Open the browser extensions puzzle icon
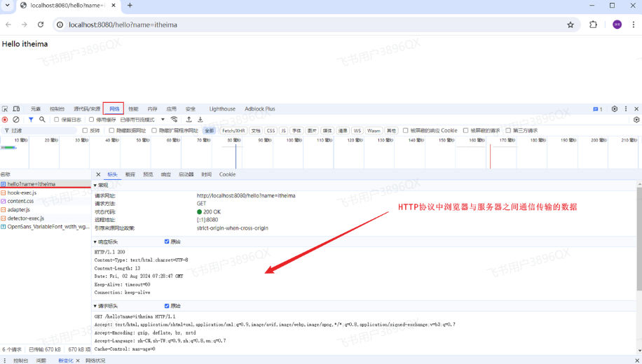This screenshot has height=364, width=642. tap(593, 24)
